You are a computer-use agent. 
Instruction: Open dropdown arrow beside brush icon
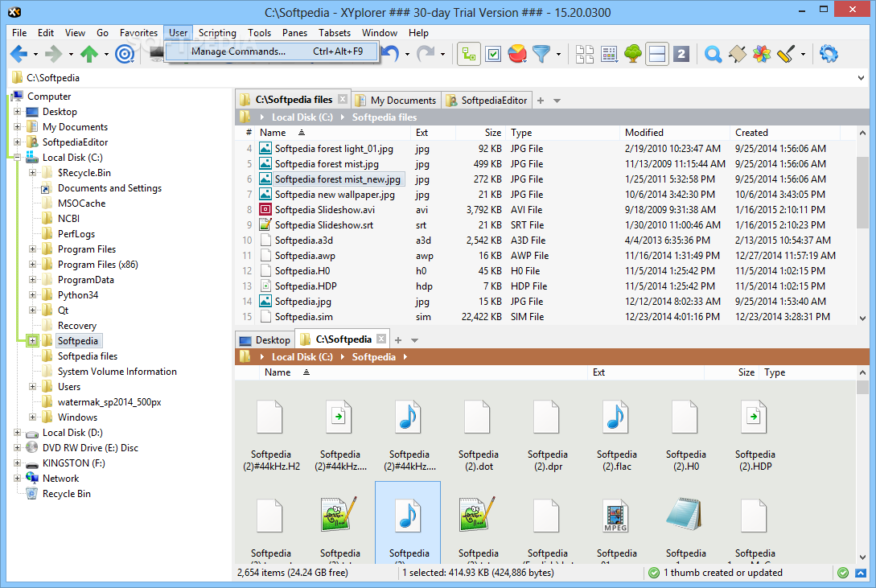click(x=803, y=55)
